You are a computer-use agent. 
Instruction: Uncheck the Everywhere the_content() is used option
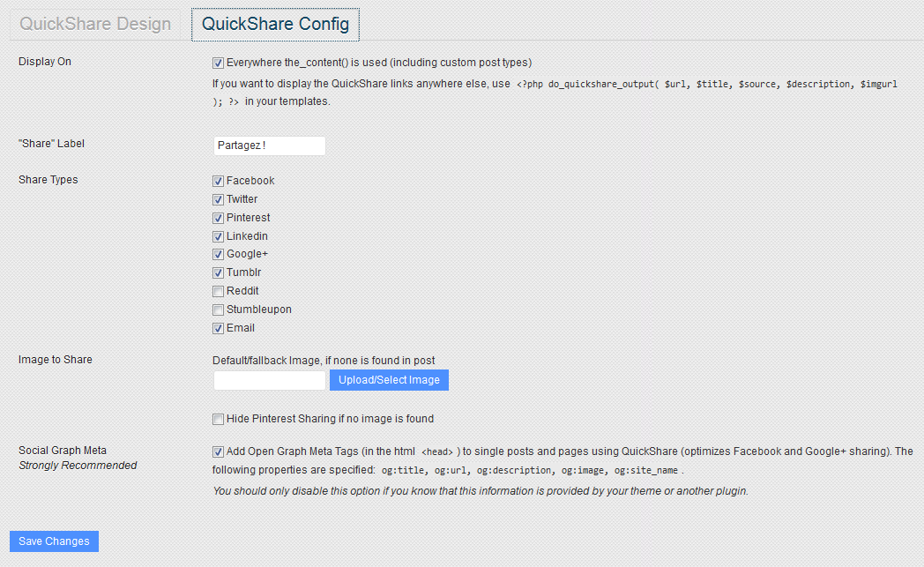tap(218, 63)
